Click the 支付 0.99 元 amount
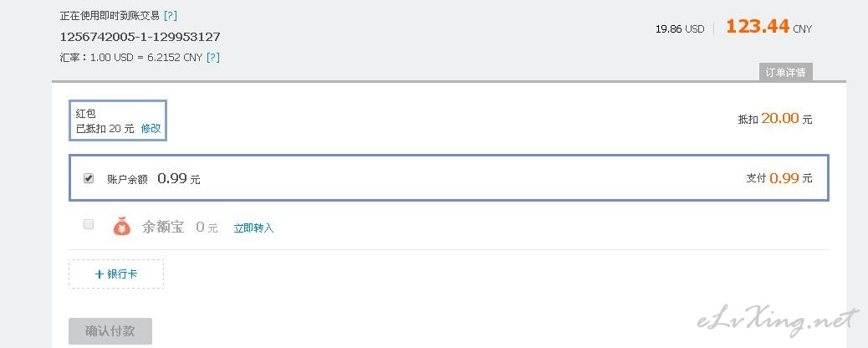The width and height of the screenshot is (868, 348). point(779,178)
